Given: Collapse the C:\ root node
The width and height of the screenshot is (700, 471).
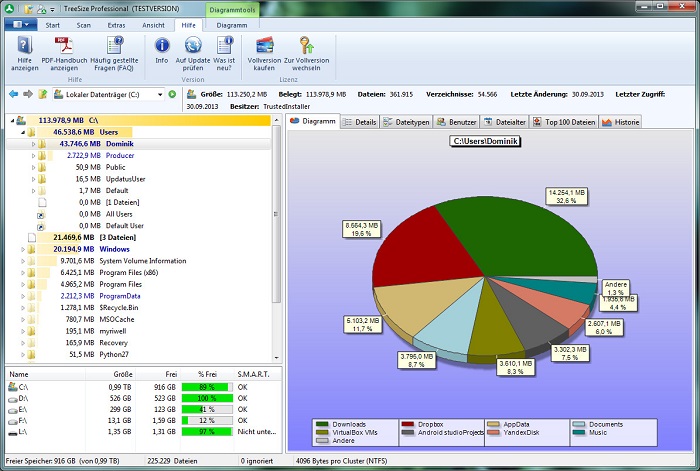Looking at the screenshot, I should (x=12, y=121).
